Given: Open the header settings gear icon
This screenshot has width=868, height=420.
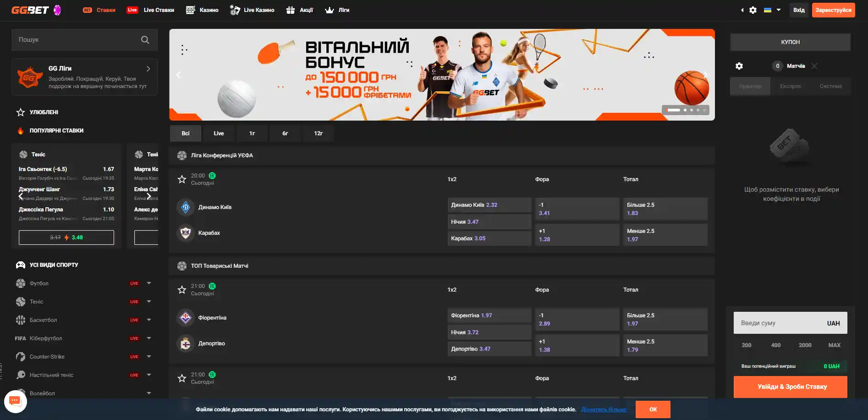Looking at the screenshot, I should (753, 10).
